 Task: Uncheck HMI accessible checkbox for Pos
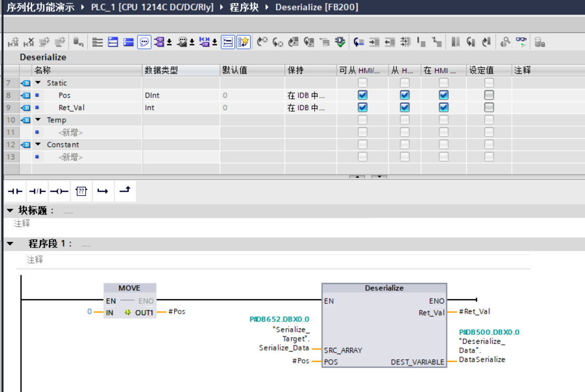(x=362, y=95)
